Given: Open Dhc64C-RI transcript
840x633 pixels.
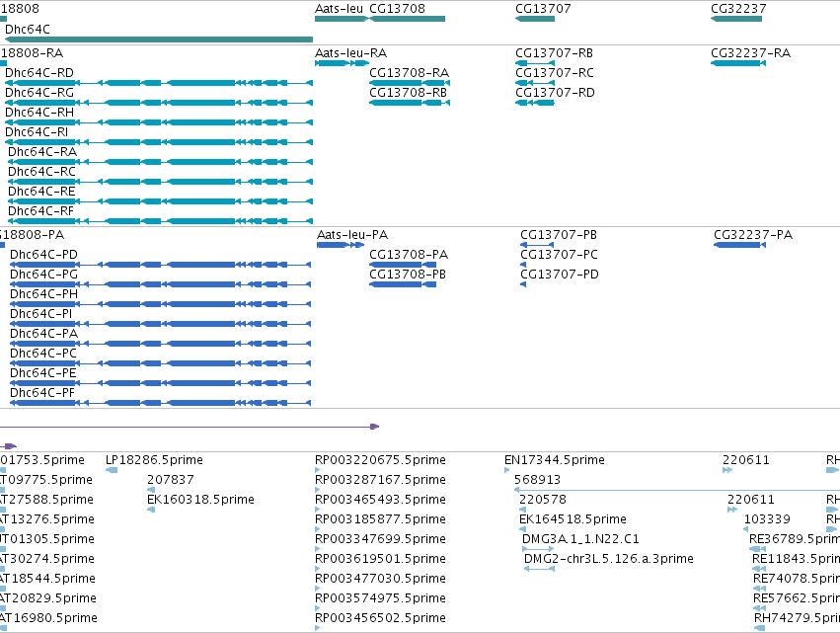Looking at the screenshot, I should (x=159, y=142).
